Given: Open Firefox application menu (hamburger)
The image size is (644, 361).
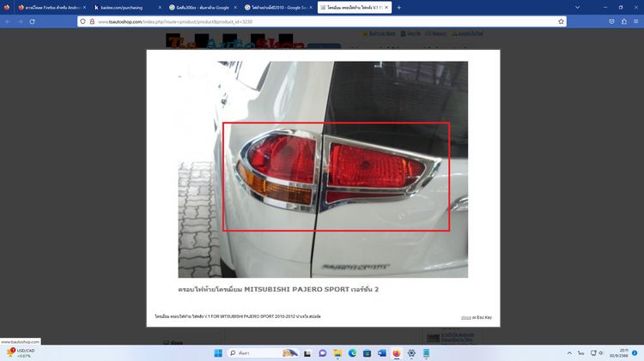Looking at the screenshot, I should pyautogui.click(x=635, y=21).
